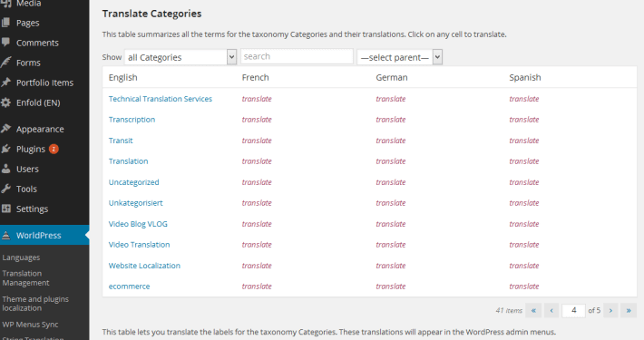This screenshot has height=340, width=644.
Task: Select the WorldPress menu item
Action: click(39, 236)
